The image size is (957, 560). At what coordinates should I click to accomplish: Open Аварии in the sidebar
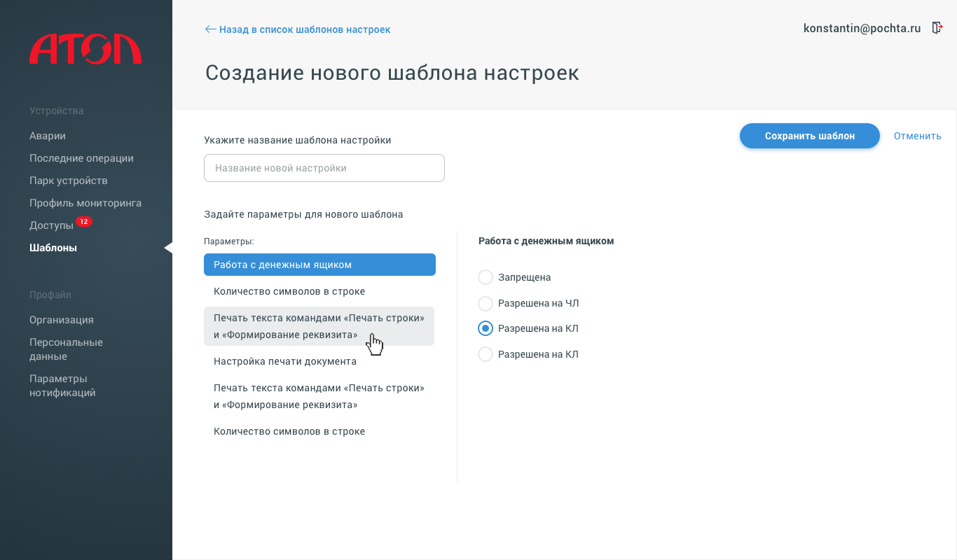(x=48, y=136)
